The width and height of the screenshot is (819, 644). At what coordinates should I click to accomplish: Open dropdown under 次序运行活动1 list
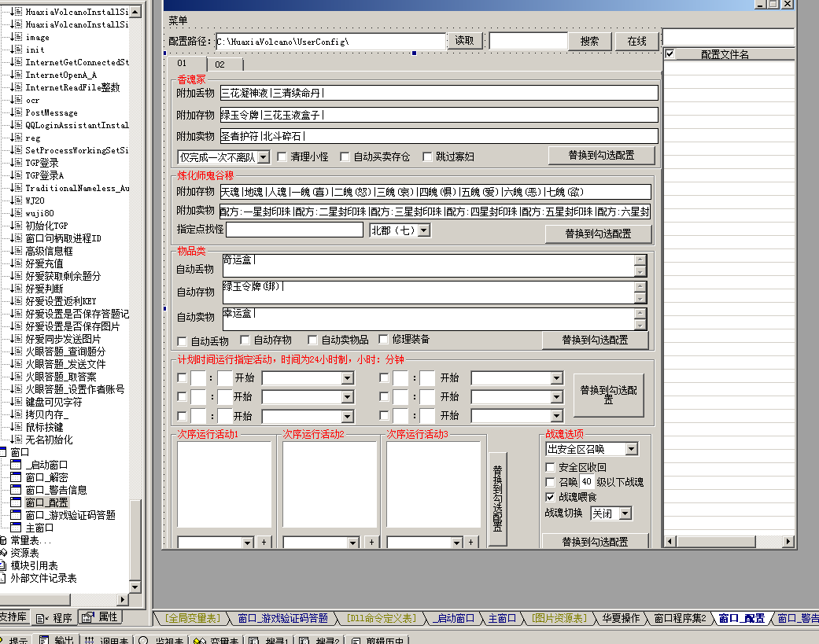[x=248, y=543]
